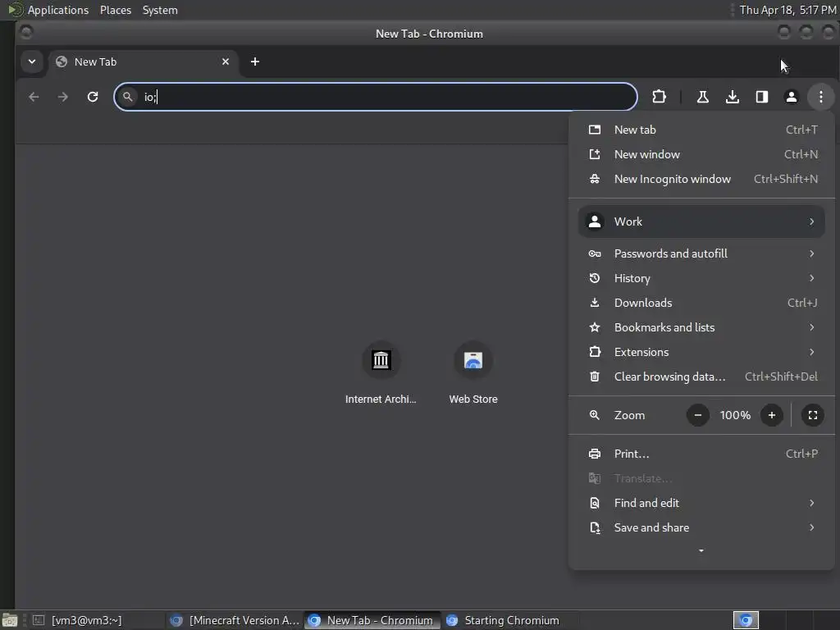Open a new tab with the plus button
The image size is (840, 630).
255,62
